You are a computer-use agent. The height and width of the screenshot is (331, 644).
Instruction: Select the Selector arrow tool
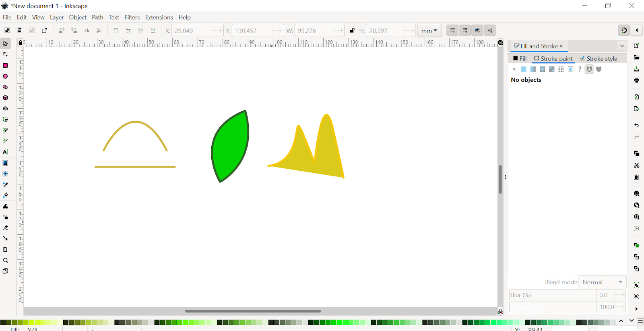pyautogui.click(x=6, y=43)
